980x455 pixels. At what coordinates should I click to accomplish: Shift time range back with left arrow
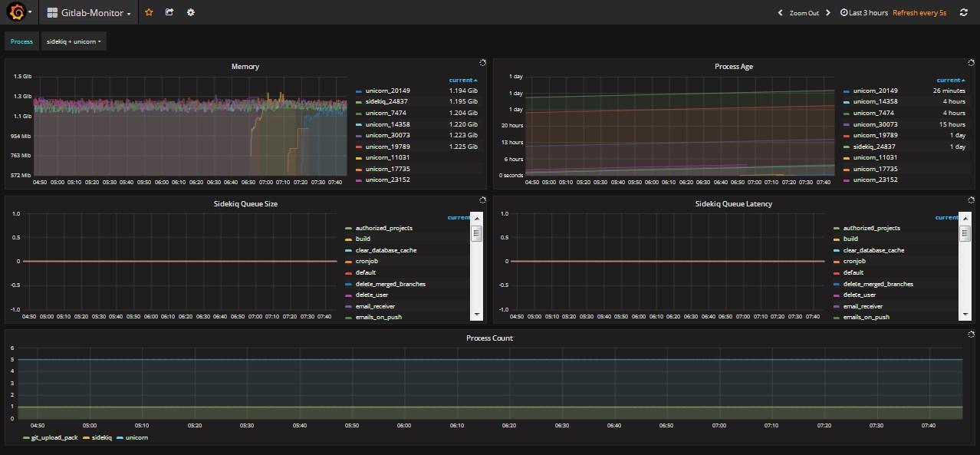click(780, 12)
